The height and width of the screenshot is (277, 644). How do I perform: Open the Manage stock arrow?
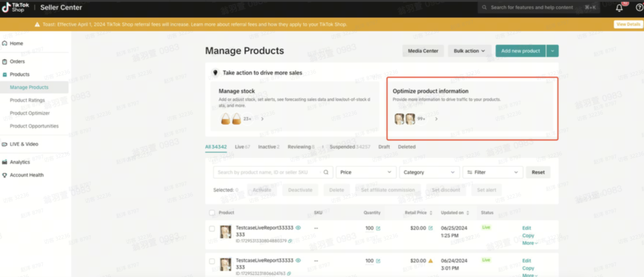(262, 119)
